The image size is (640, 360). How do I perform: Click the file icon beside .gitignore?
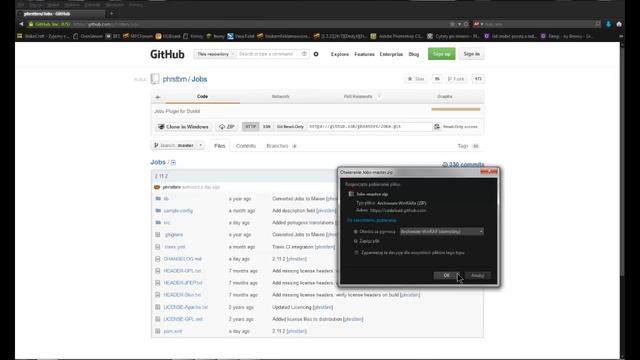[x=158, y=235]
